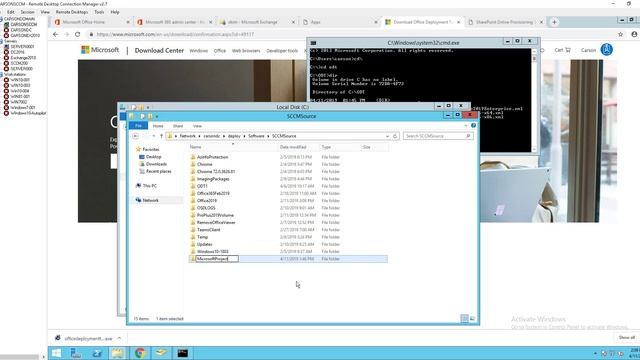The width and height of the screenshot is (640, 360).
Task: Open Chrome from the taskbar
Action: (x=140, y=353)
